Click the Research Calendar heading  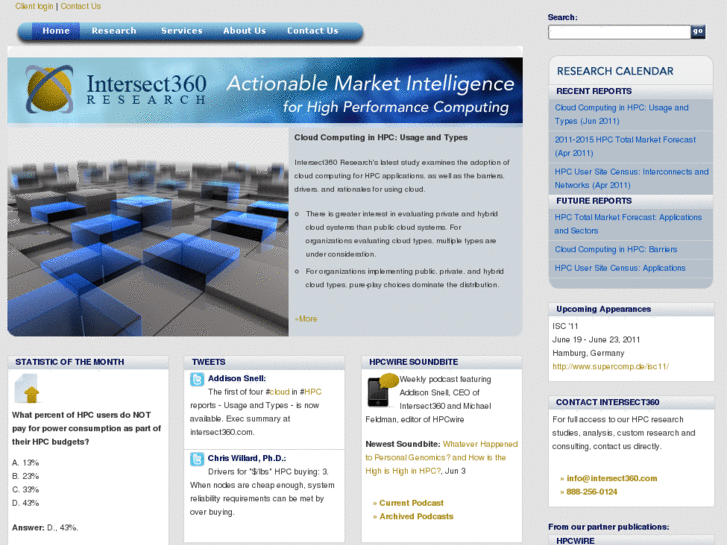coord(615,71)
